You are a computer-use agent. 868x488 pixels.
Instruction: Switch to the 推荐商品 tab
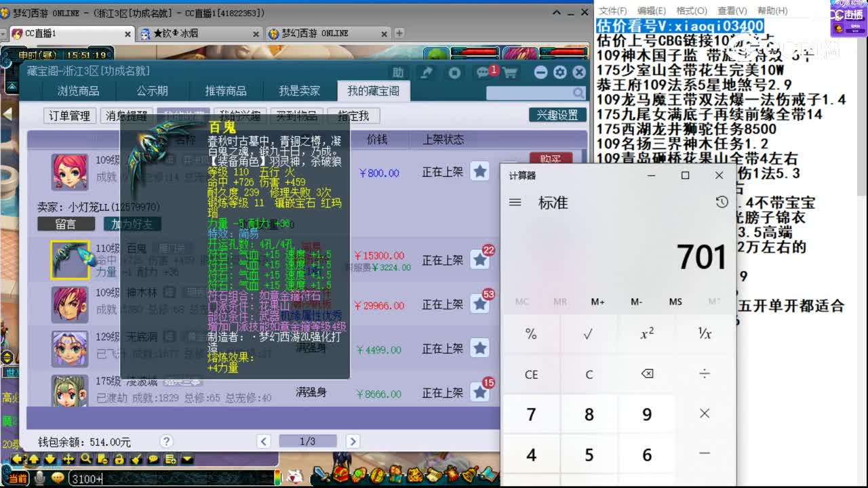(x=226, y=91)
